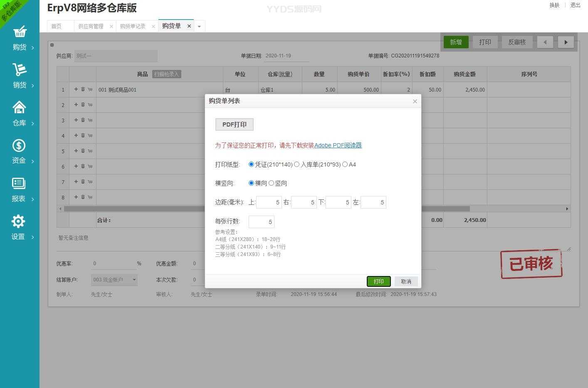Choose 竖向 portrait orientation
588x388 pixels.
point(272,183)
